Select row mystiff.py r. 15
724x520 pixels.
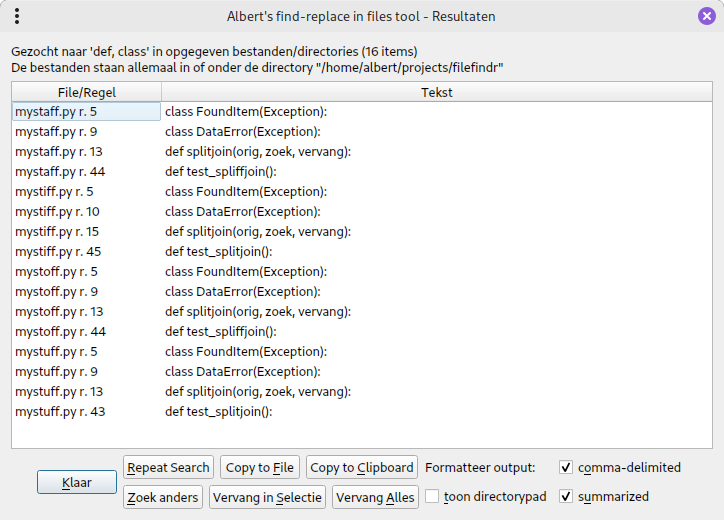tap(362, 231)
